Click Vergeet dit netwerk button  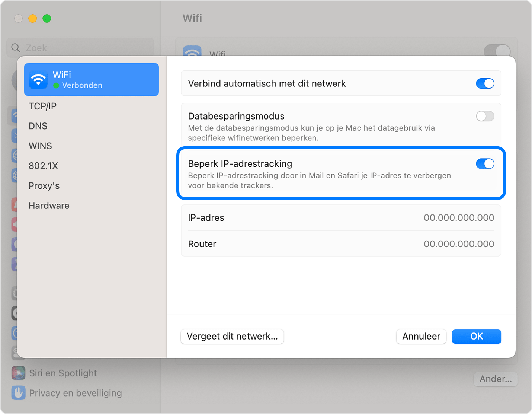[x=232, y=336]
